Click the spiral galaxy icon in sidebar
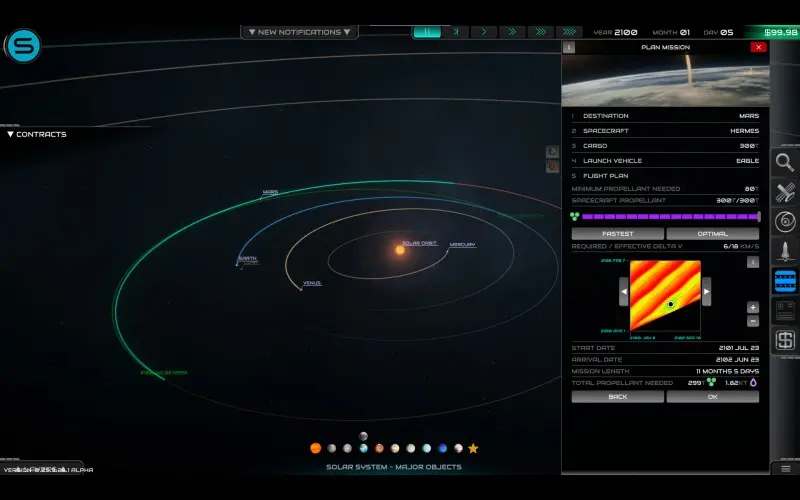The height and width of the screenshot is (500, 800). tap(785, 221)
